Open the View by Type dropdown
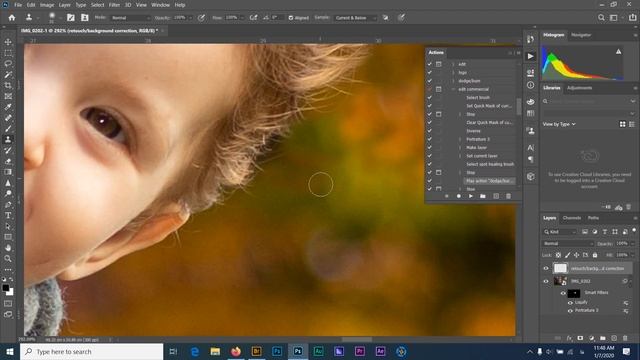Viewport: 640px width, 360px height. point(559,124)
